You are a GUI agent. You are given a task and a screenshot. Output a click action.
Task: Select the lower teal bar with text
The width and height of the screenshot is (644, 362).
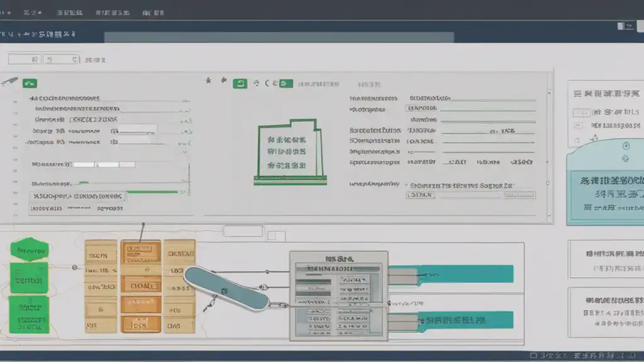(465, 320)
